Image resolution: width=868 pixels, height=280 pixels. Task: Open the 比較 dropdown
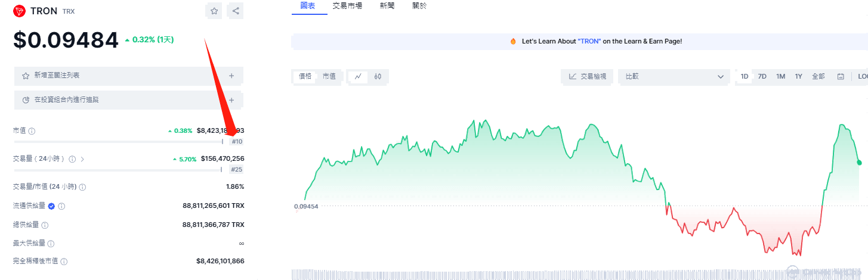click(674, 76)
